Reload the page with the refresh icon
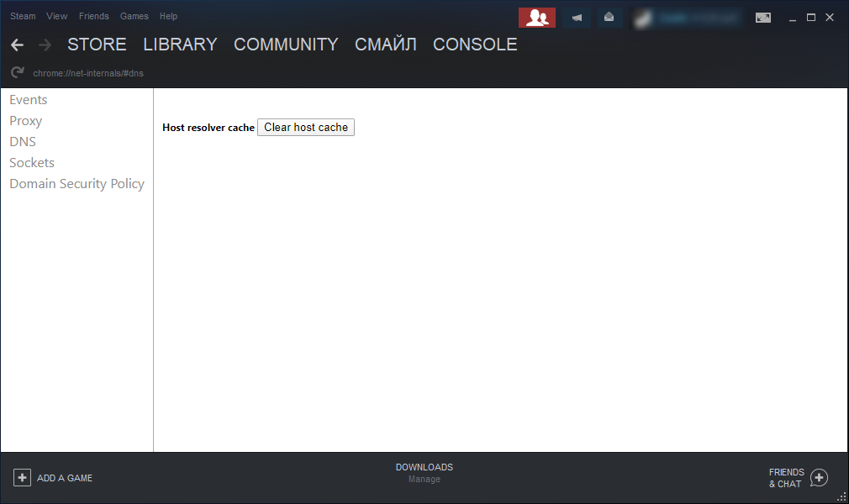Image resolution: width=849 pixels, height=504 pixels. pos(18,72)
